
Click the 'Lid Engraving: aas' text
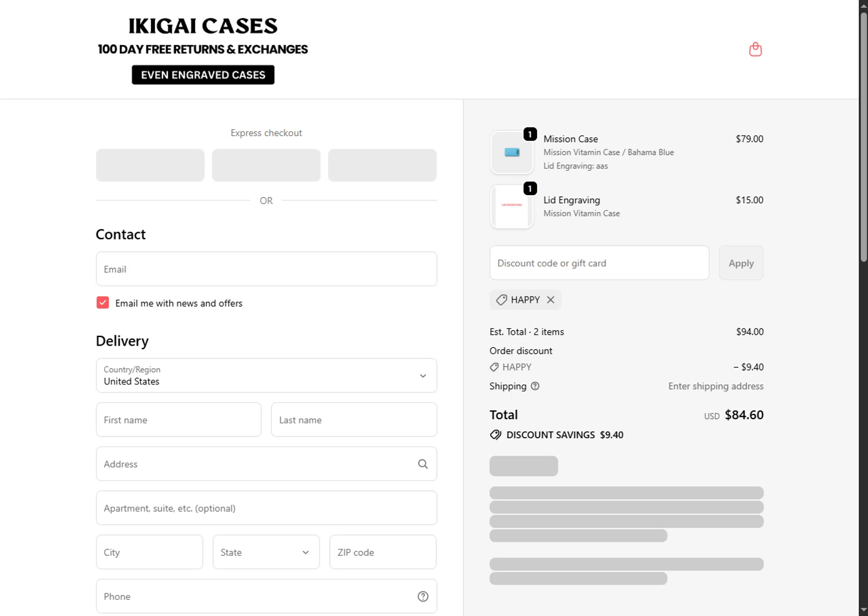click(x=575, y=166)
